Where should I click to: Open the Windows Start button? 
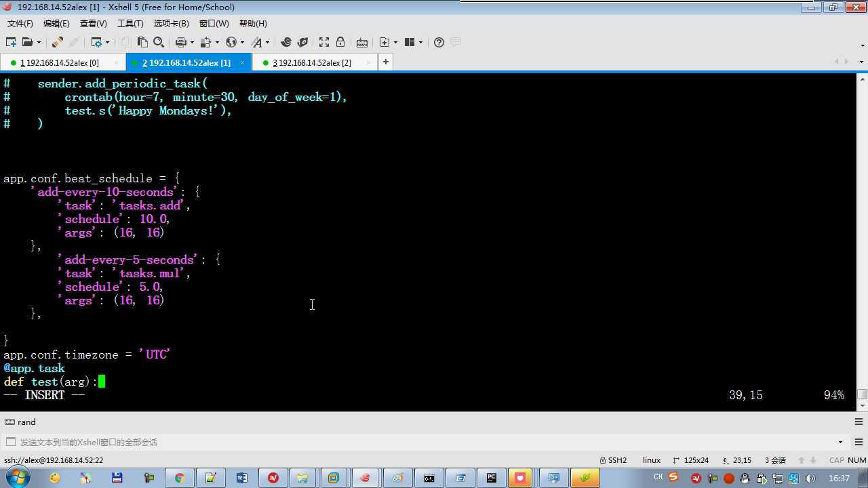(17, 477)
